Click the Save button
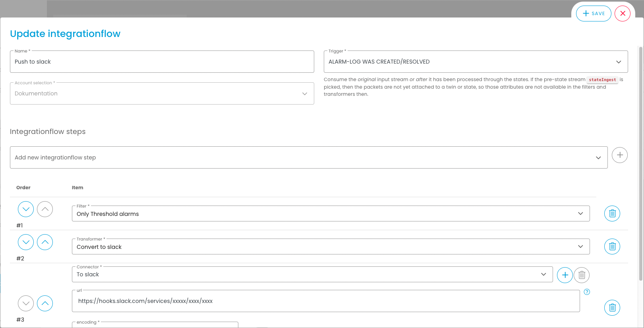Screen dimensions: 644x328 pyautogui.click(x=594, y=14)
